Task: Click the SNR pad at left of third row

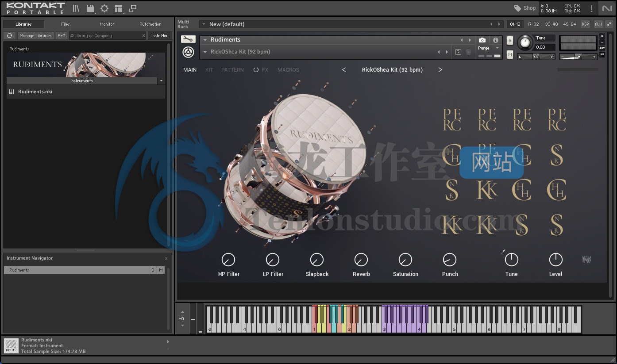Action: coord(452,190)
